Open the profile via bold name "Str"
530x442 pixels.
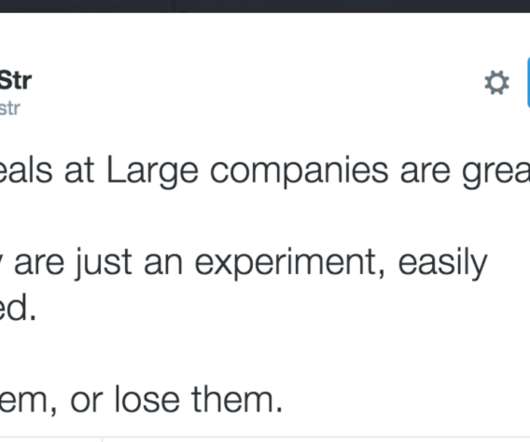pos(16,81)
